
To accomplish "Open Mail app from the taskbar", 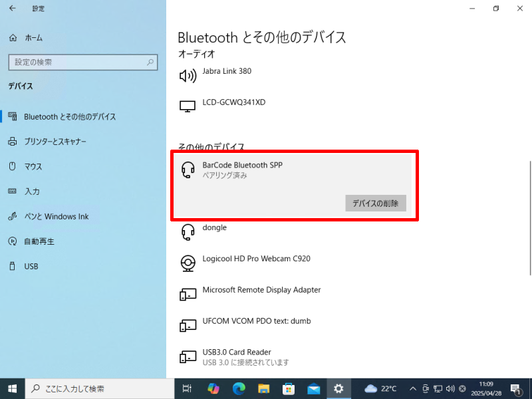I will 314,389.
